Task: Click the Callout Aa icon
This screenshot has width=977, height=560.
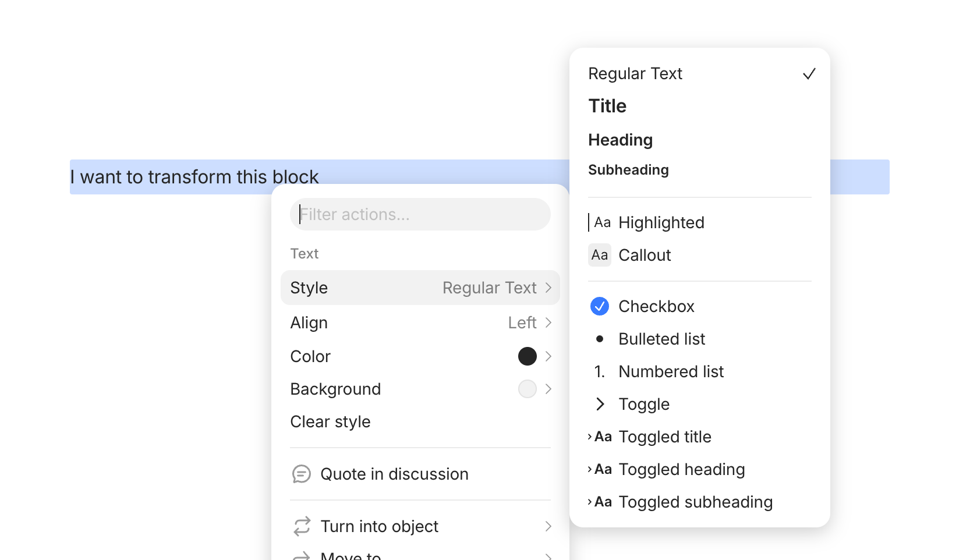Action: 600,255
